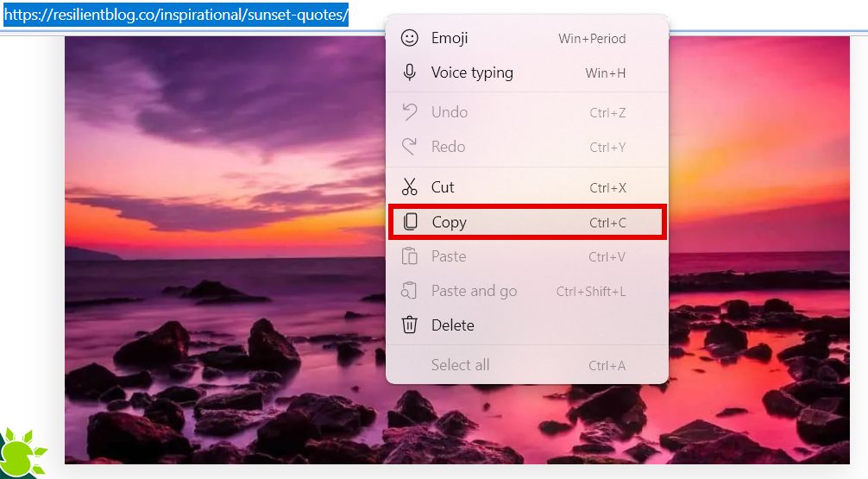Choose Cut from the context menu
Image resolution: width=868 pixels, height=479 pixels.
click(527, 187)
